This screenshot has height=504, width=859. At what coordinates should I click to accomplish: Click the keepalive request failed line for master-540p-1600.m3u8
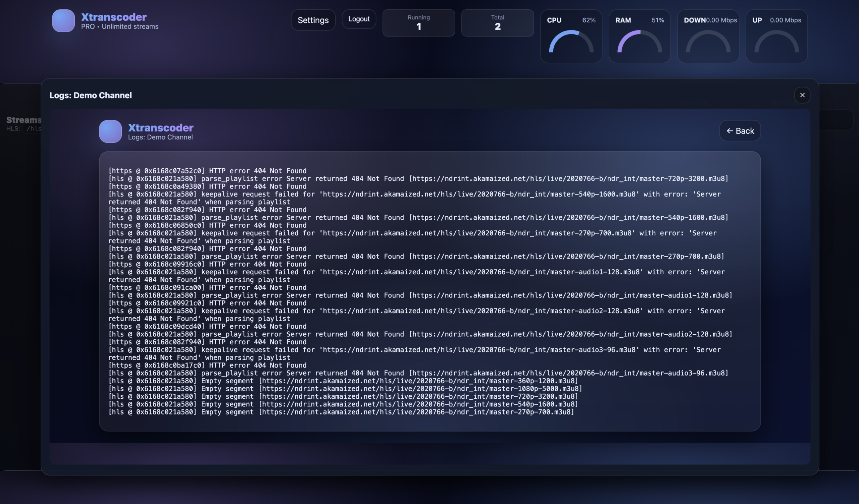pos(414,198)
